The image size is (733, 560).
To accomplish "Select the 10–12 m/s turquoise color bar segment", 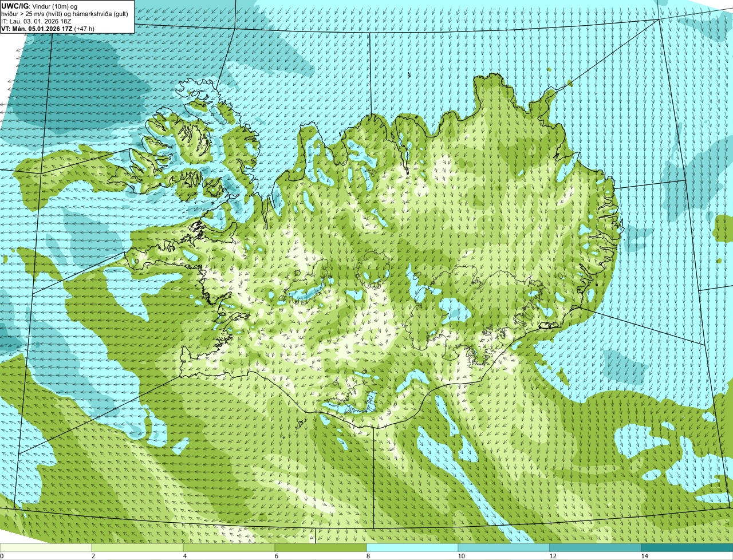I will point(504,547).
